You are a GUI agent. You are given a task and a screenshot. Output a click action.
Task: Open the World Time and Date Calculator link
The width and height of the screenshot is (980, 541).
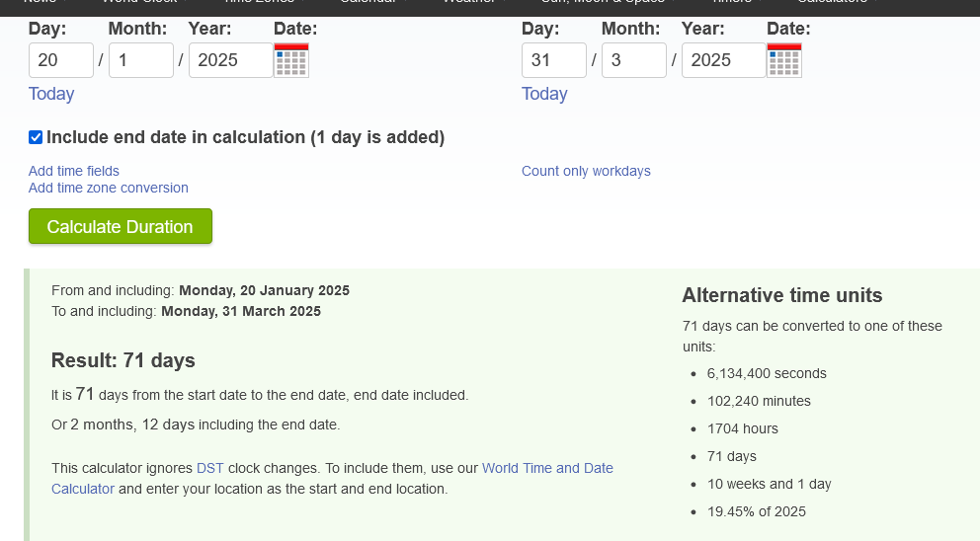[547, 468]
